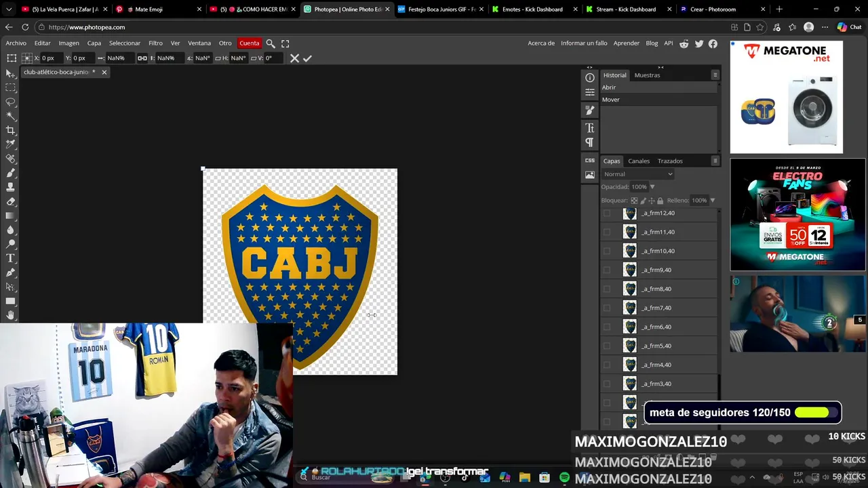This screenshot has width=868, height=488.
Task: Select the Abrir history state
Action: click(658, 87)
